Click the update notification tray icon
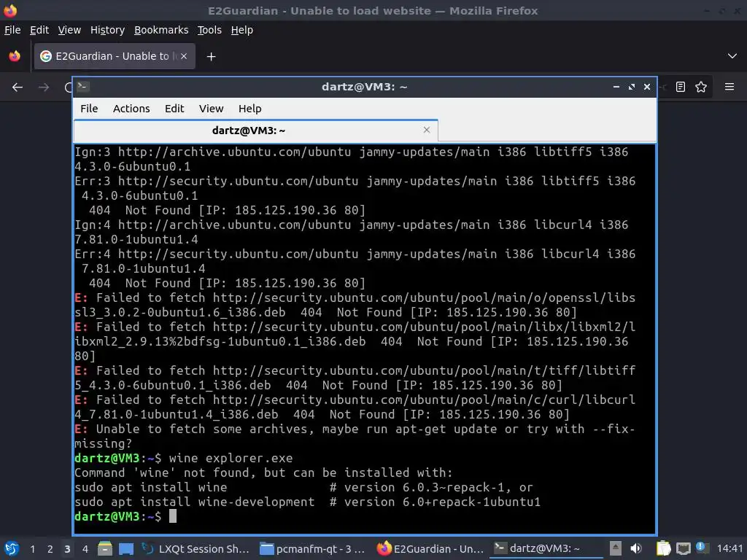 click(x=701, y=548)
